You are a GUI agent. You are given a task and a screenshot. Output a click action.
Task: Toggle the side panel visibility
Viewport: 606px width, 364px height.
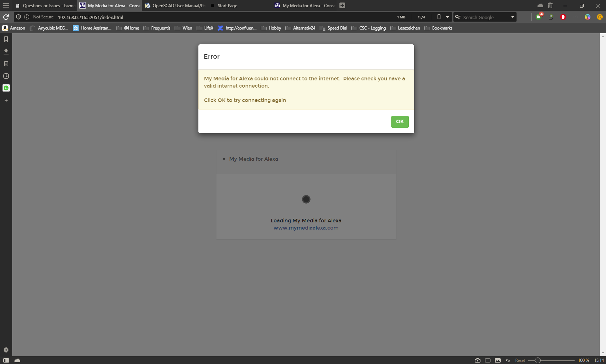pos(6,360)
